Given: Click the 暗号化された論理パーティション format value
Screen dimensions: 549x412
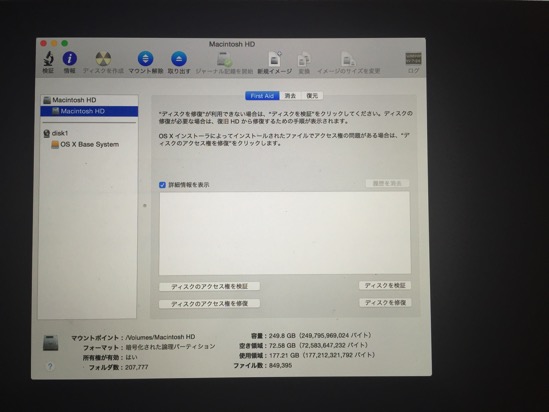Looking at the screenshot, I should [170, 347].
